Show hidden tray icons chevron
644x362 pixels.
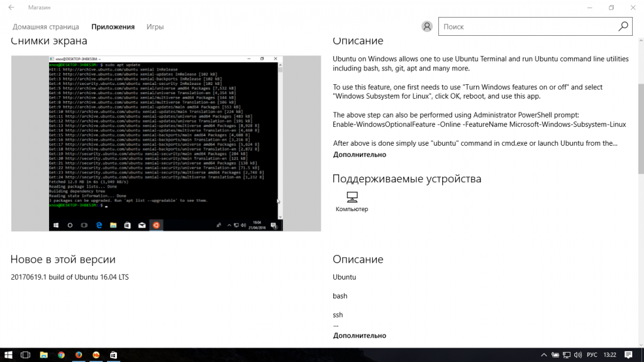(544, 355)
